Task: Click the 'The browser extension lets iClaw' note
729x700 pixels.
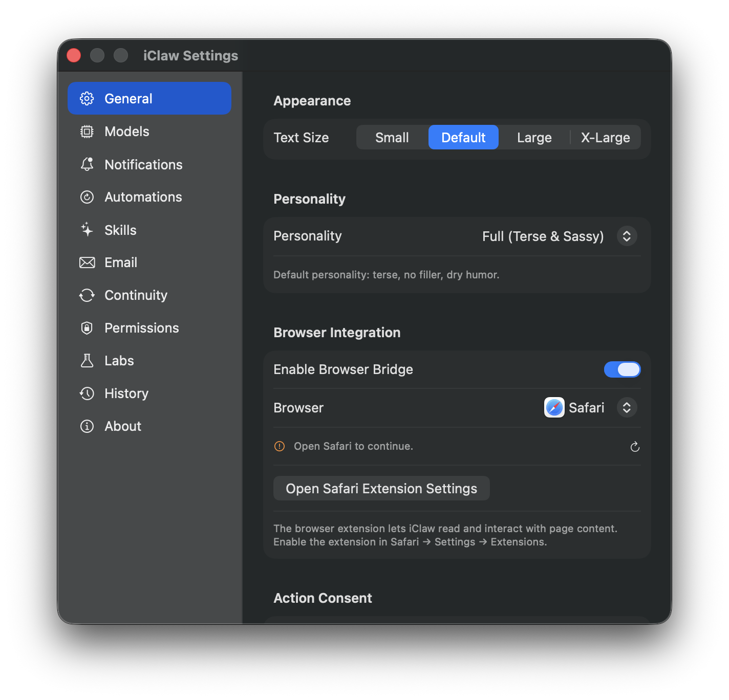Action: [x=445, y=535]
